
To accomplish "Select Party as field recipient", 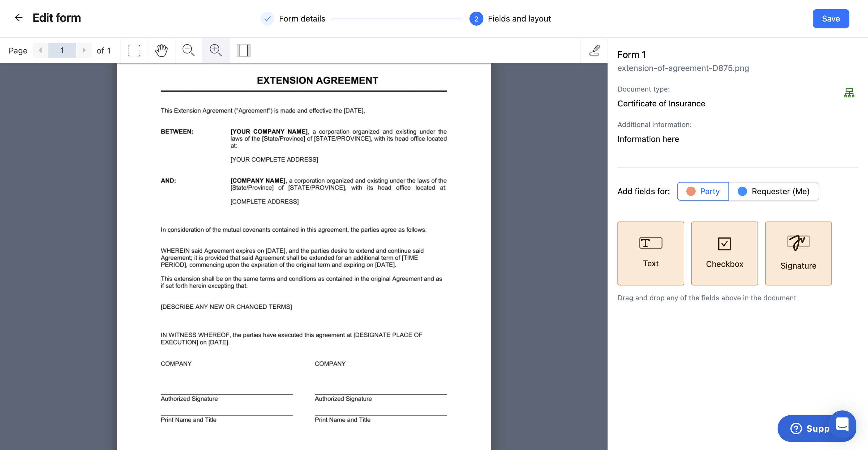I will click(x=703, y=192).
